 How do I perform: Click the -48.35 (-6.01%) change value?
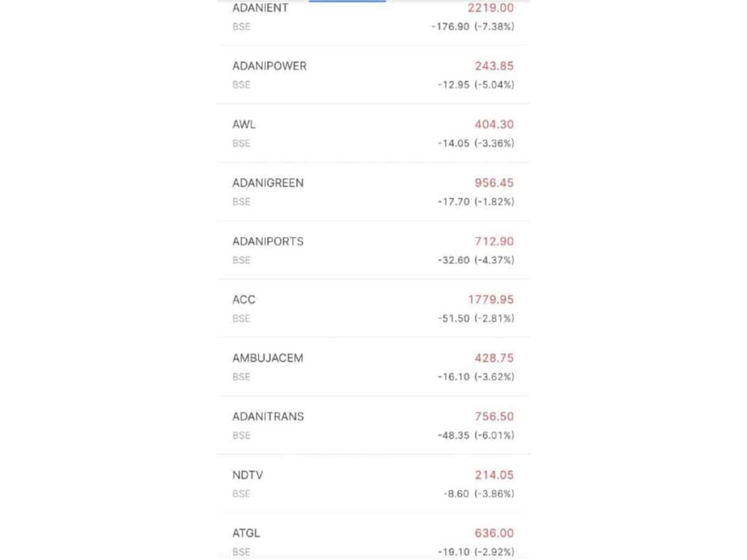[x=476, y=435]
